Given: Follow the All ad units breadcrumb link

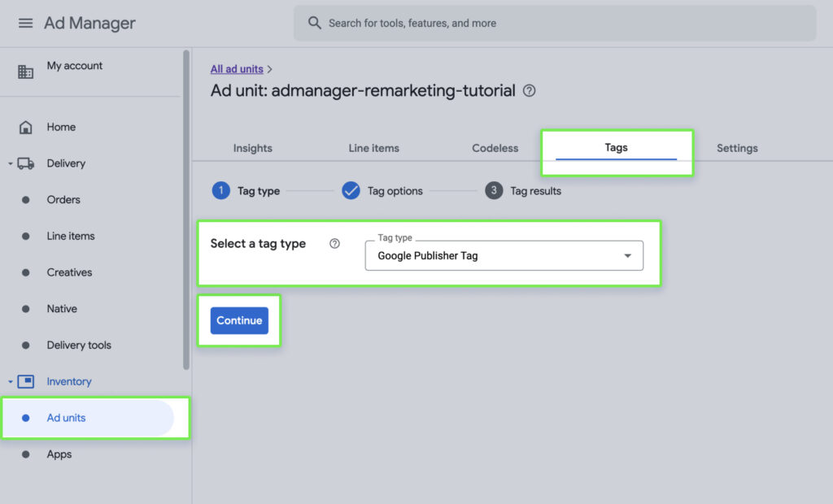Looking at the screenshot, I should [x=237, y=69].
